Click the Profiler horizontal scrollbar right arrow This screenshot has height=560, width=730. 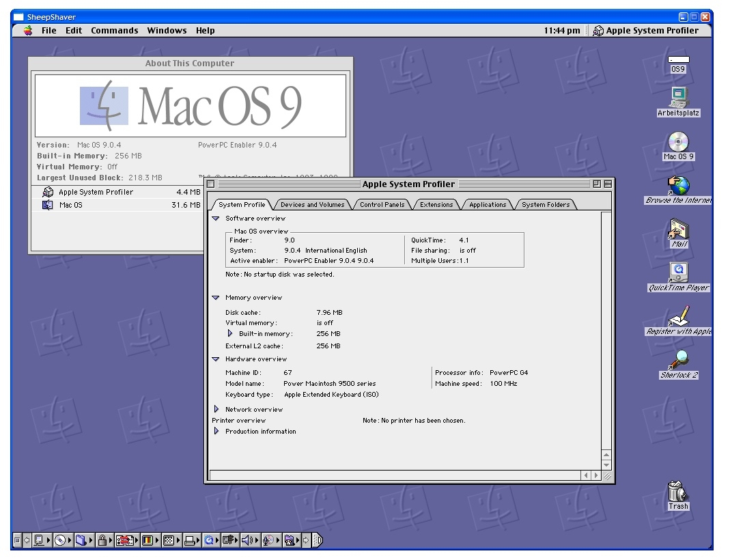pyautogui.click(x=596, y=475)
